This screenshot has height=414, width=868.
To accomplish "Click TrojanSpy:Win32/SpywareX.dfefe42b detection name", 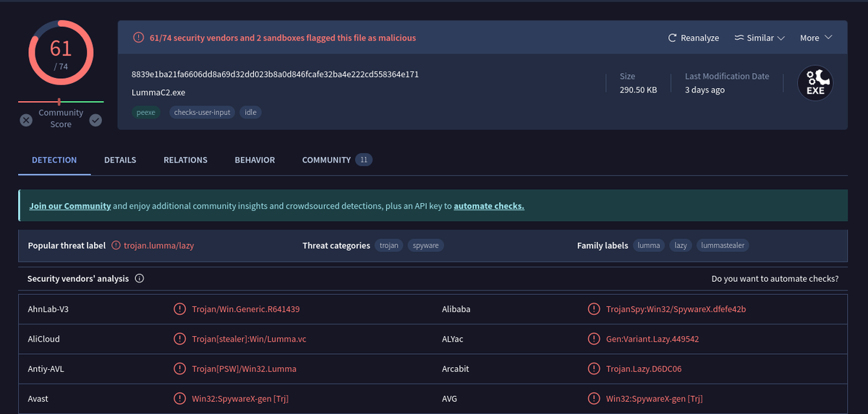I will [x=676, y=309].
